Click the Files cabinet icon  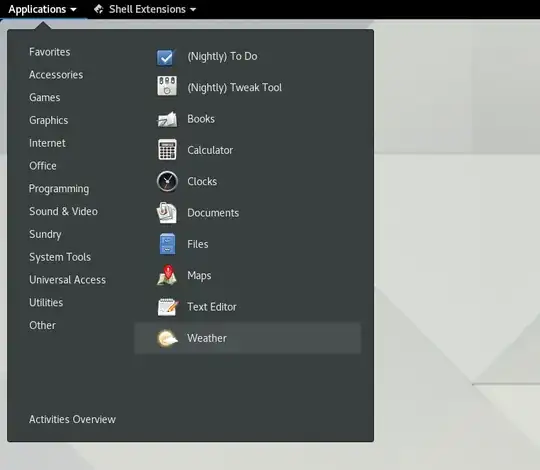(x=167, y=244)
